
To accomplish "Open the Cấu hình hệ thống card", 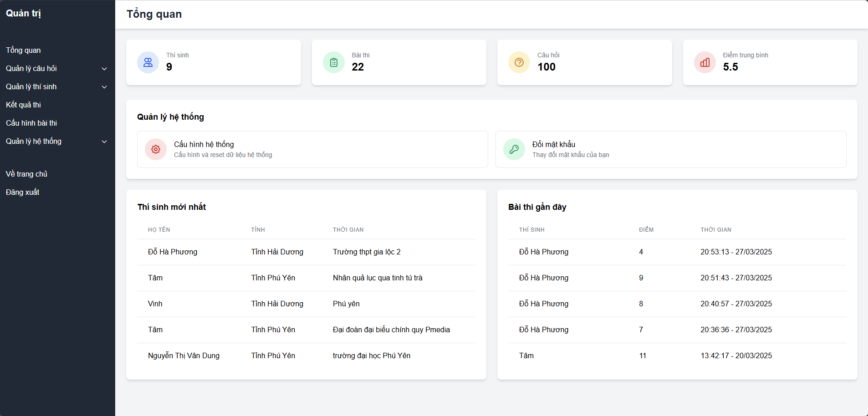I will point(312,149).
